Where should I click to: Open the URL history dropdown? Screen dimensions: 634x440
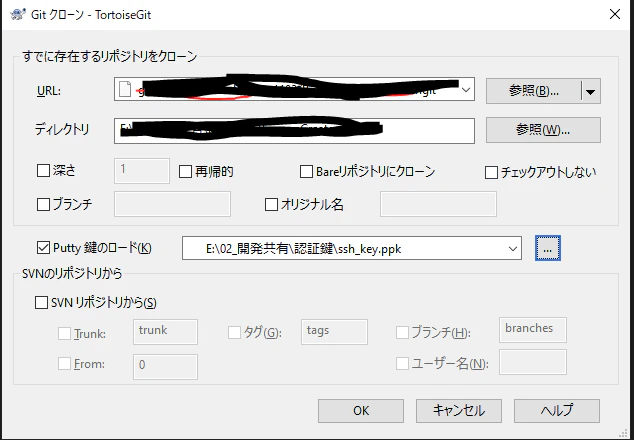[x=466, y=89]
